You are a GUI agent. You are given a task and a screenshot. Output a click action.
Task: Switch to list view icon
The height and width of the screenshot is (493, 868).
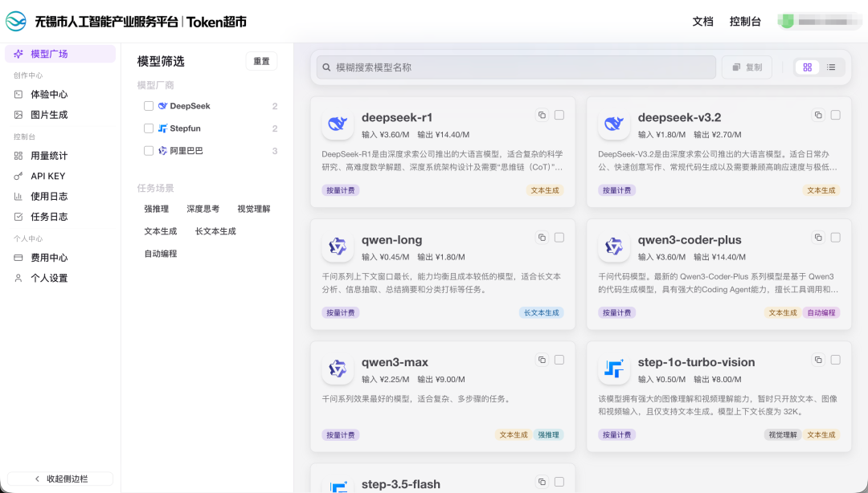coord(831,67)
